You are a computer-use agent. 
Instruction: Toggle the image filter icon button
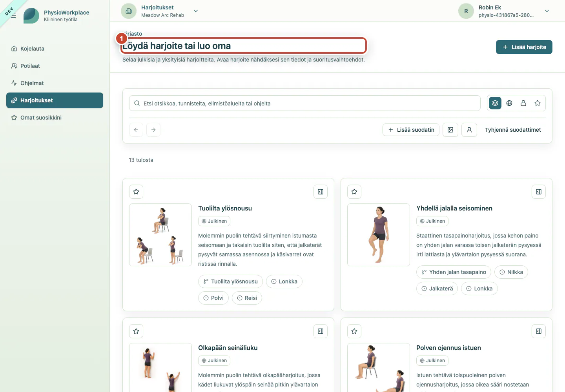pos(450,130)
